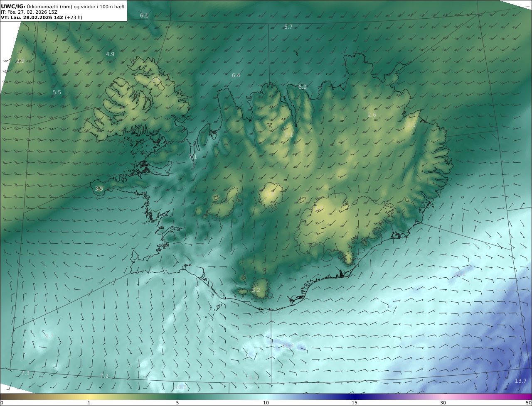This screenshot has width=532, height=406.
Task: Select the "5" tick on the colorbar
Action: pos(177,403)
